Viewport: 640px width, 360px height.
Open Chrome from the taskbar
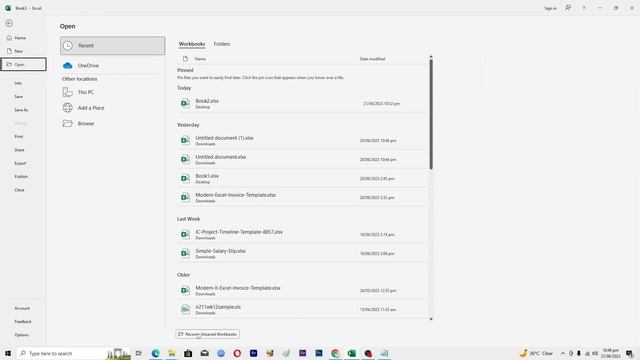click(x=336, y=353)
